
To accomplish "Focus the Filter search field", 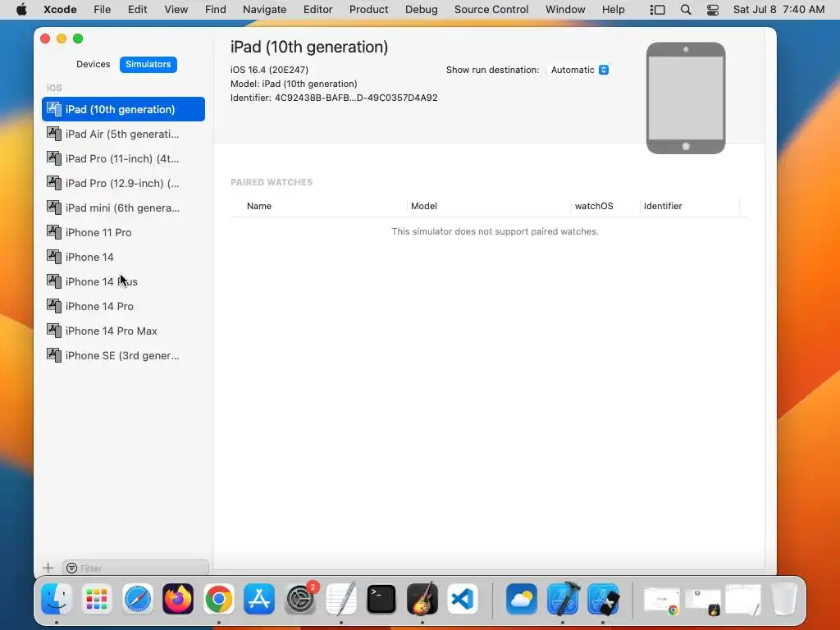I will pos(135,568).
